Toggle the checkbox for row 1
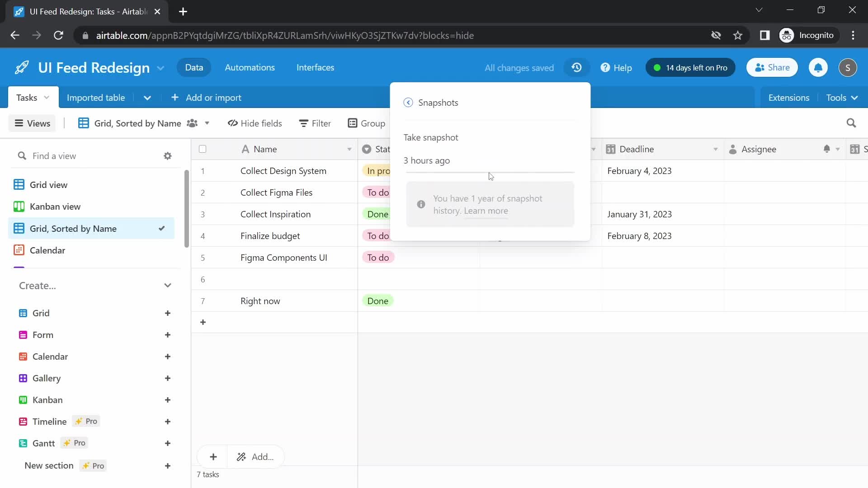 203,171
